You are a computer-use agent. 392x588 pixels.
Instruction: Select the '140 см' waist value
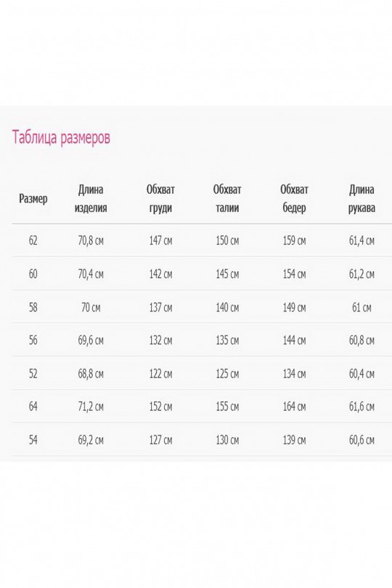227,307
